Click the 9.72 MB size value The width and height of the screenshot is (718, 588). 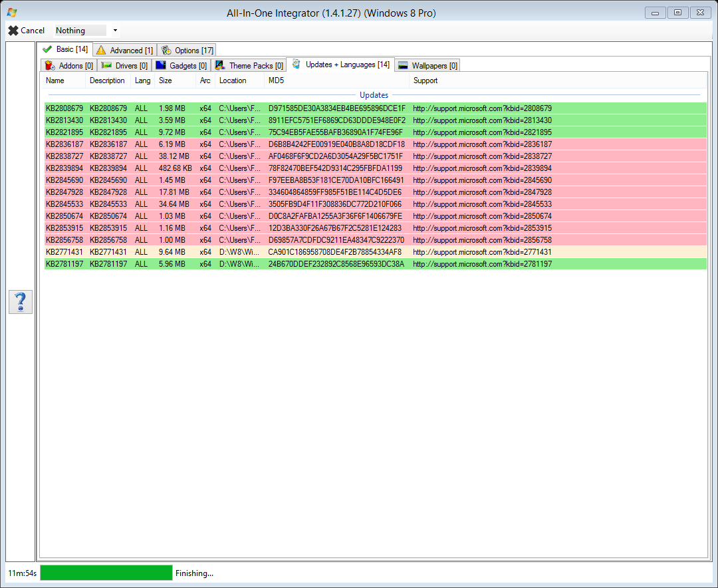(172, 132)
